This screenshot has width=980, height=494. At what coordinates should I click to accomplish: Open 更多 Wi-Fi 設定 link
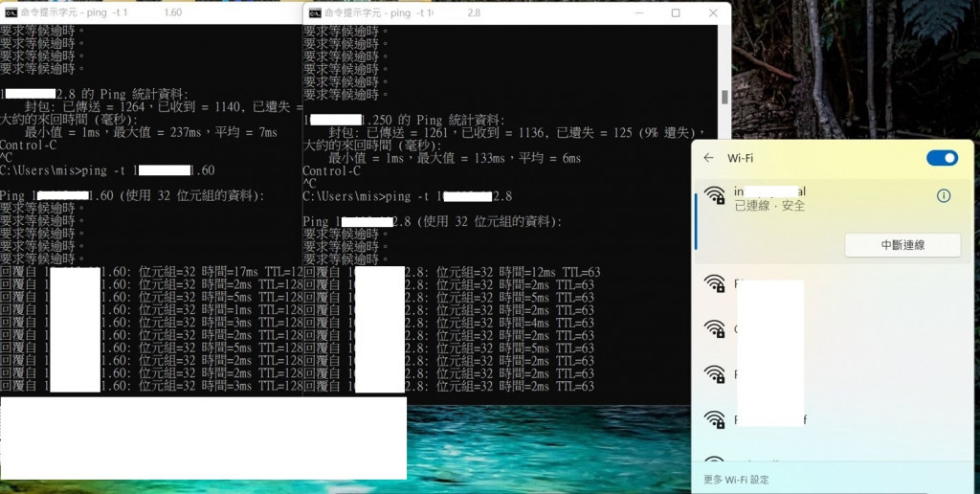736,480
